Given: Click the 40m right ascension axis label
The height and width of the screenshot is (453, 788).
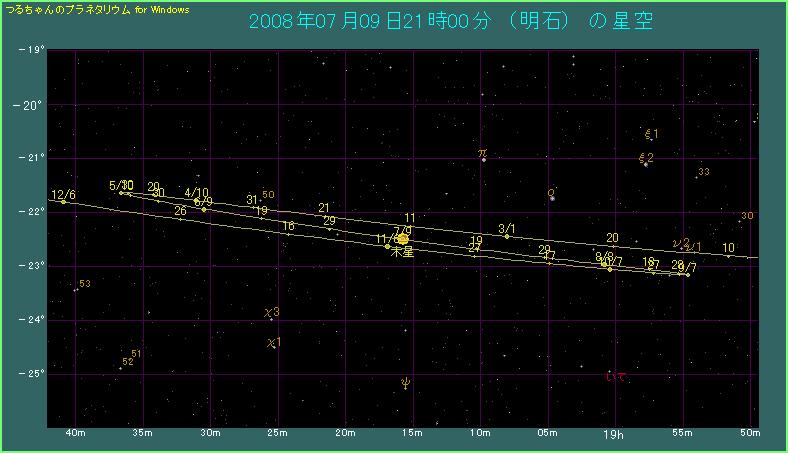Looking at the screenshot, I should point(75,435).
